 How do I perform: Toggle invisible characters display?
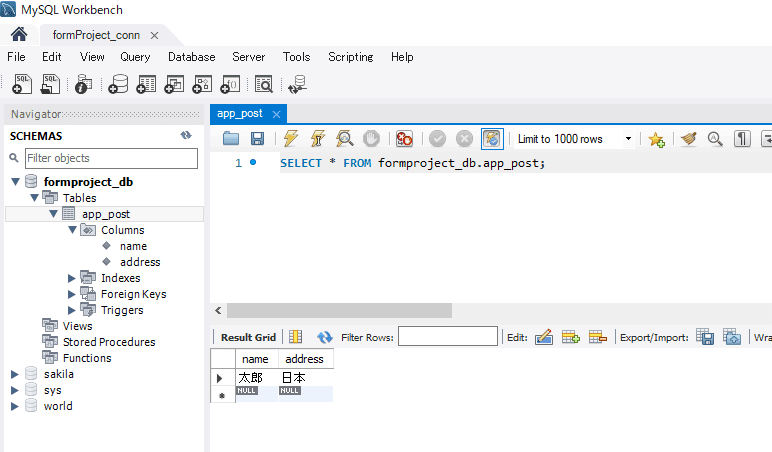[742, 139]
